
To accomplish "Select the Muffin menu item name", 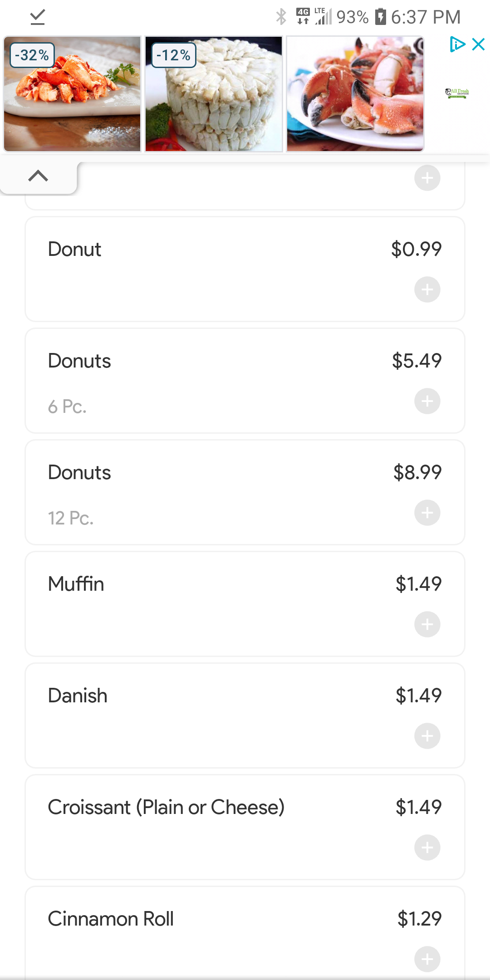I will pyautogui.click(x=76, y=584).
